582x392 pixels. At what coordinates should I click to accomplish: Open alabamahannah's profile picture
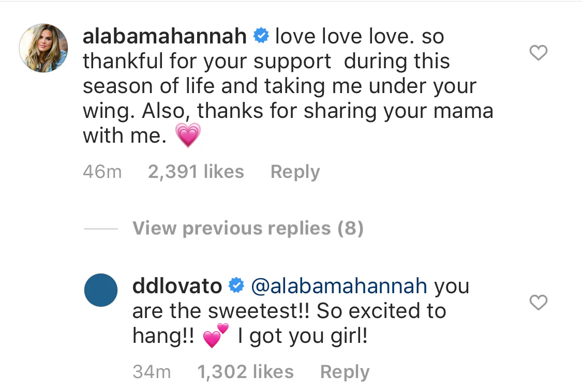43,48
